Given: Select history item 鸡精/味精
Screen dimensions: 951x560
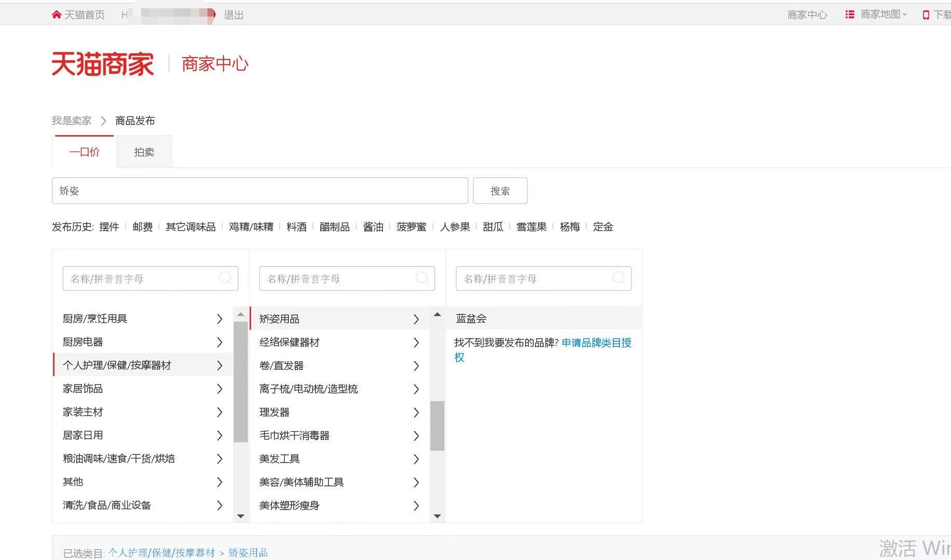Looking at the screenshot, I should (251, 227).
